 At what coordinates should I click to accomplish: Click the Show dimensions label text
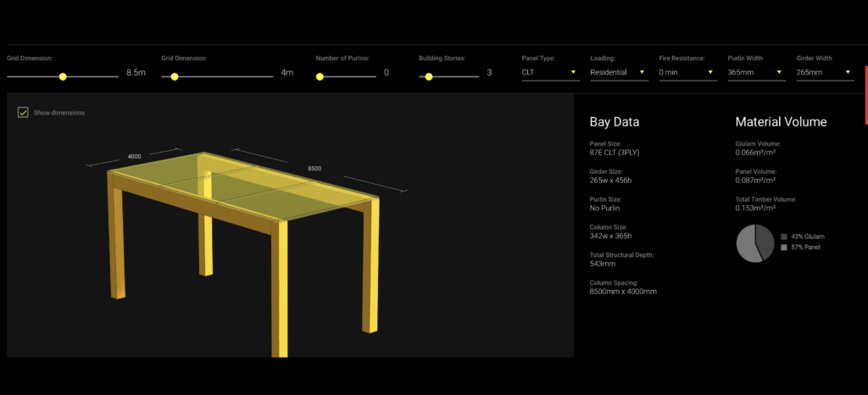point(59,113)
